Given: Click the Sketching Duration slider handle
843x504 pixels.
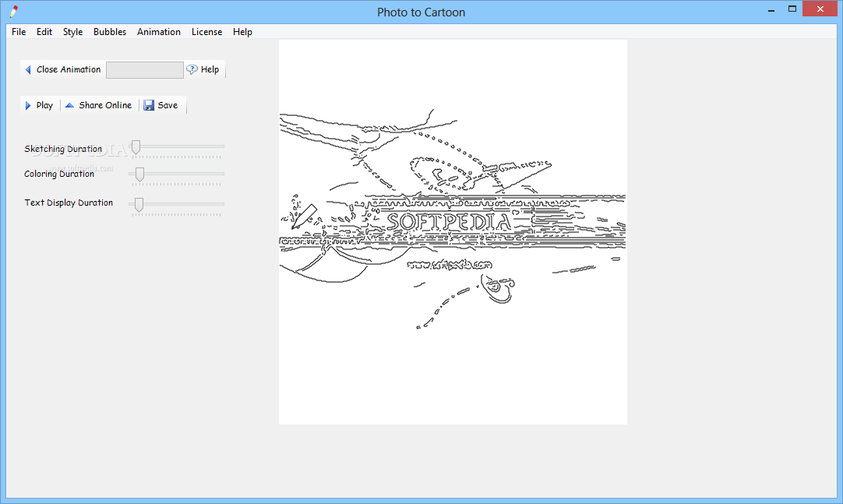Looking at the screenshot, I should point(136,147).
